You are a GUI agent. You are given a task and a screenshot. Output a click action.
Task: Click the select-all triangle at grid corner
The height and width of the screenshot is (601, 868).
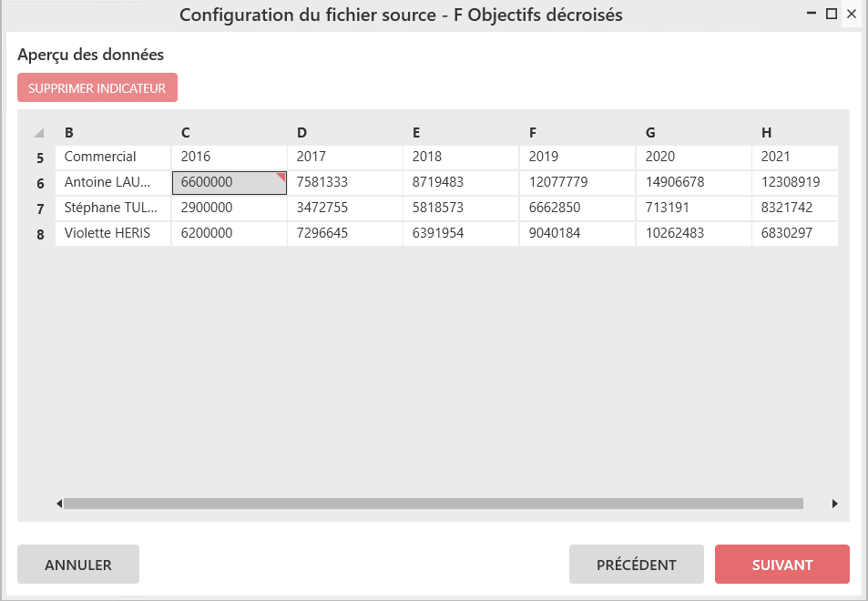[x=39, y=133]
